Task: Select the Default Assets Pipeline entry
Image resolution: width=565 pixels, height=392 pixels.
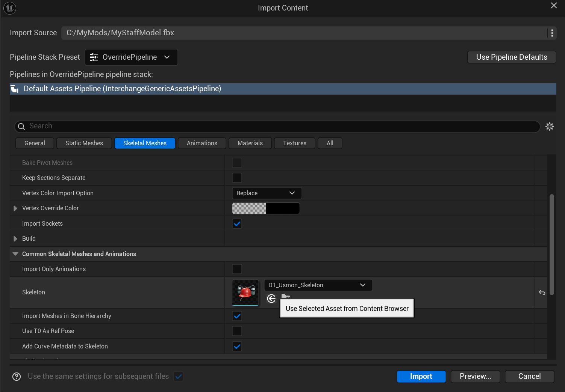Action: point(283,89)
